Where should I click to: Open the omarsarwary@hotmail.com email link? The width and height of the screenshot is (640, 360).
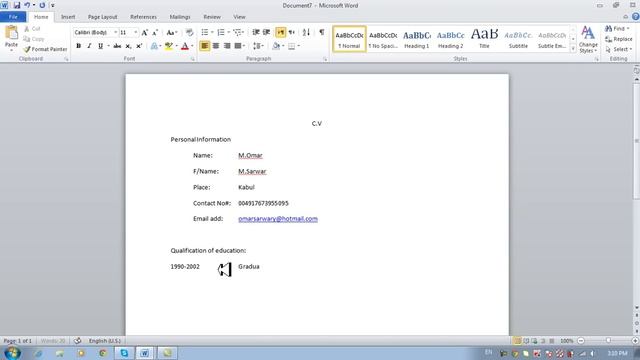click(278, 219)
